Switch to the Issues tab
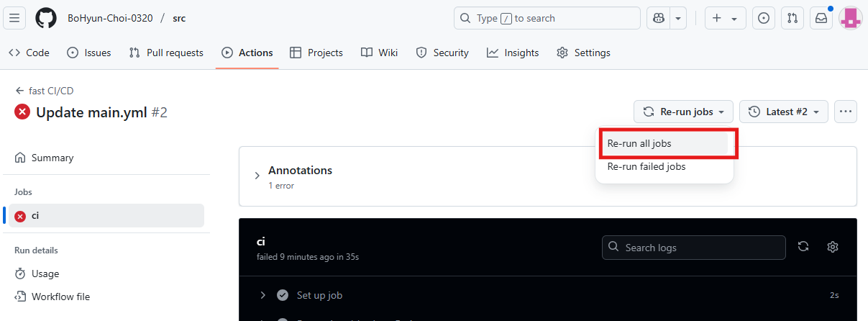Viewport: 868px width, 321px height. click(88, 53)
